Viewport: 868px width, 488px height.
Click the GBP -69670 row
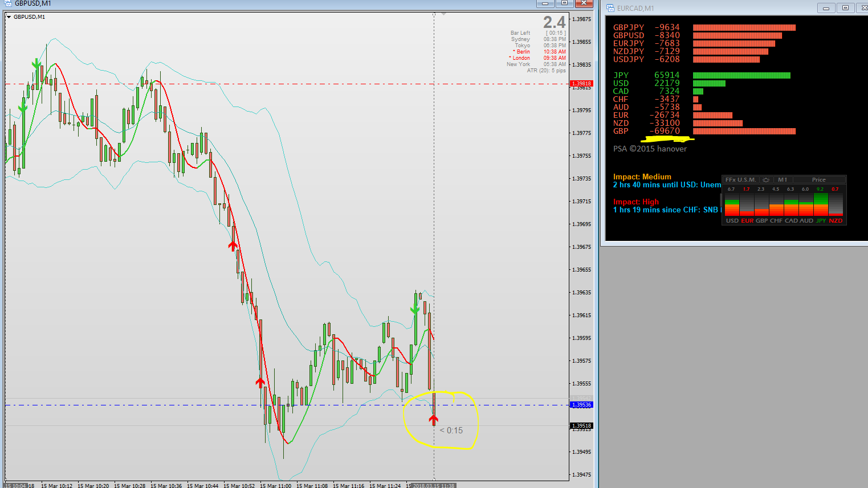(704, 131)
